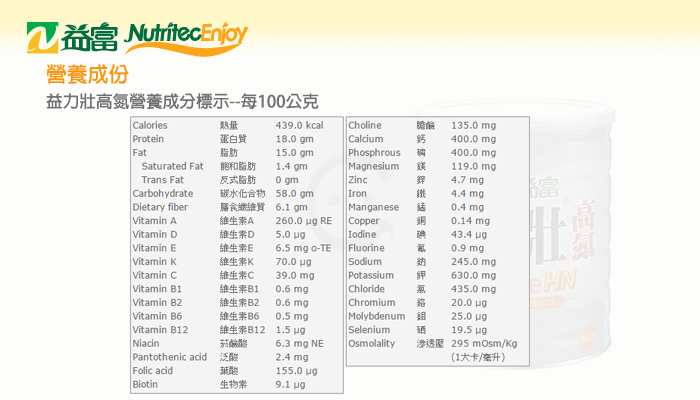Click the Iron label
The image size is (700, 400).
coord(357,194)
